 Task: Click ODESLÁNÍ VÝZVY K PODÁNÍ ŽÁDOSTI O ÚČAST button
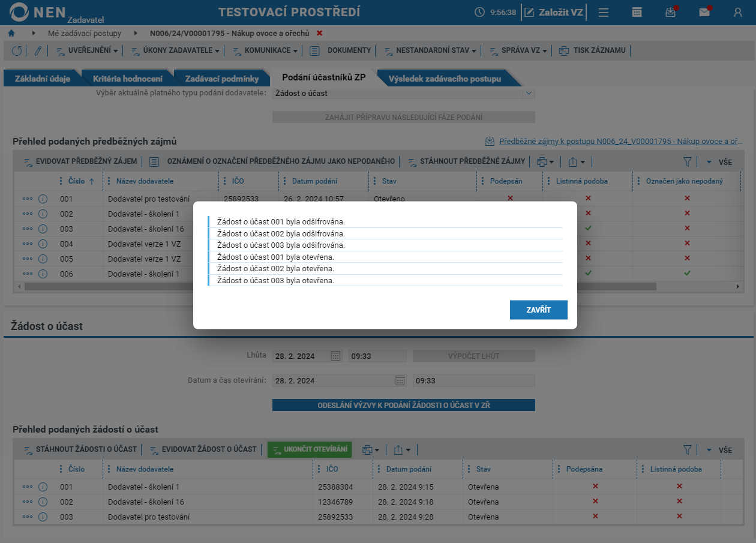(404, 405)
